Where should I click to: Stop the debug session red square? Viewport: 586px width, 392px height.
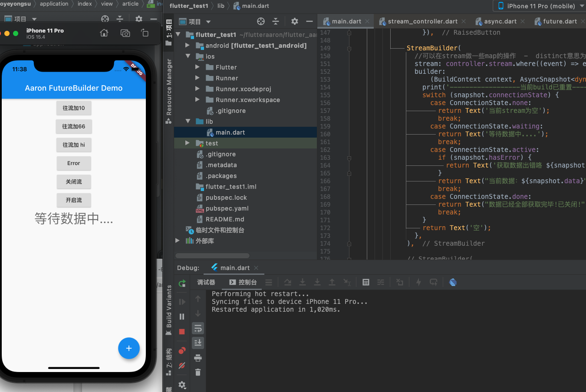182,332
